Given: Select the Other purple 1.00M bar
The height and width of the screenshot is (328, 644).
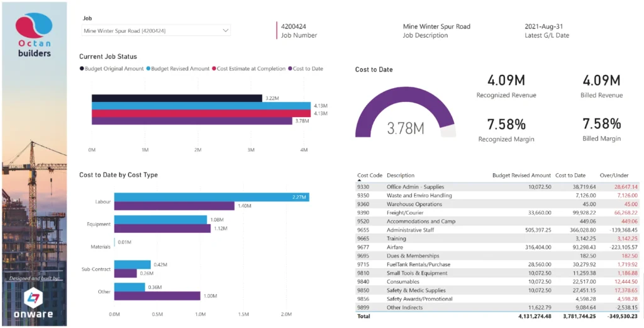Looking at the screenshot, I should coord(157,296).
